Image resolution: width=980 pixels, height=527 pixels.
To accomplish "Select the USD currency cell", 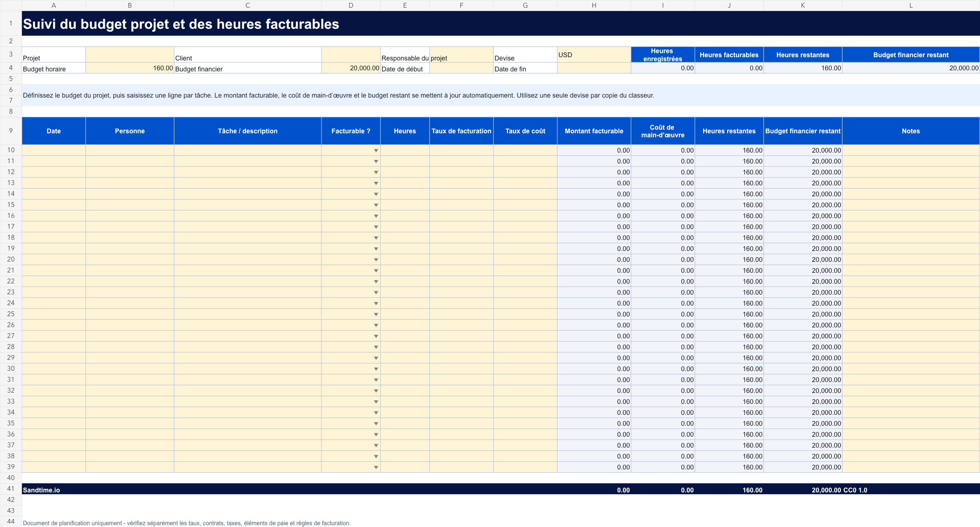I will [594, 55].
